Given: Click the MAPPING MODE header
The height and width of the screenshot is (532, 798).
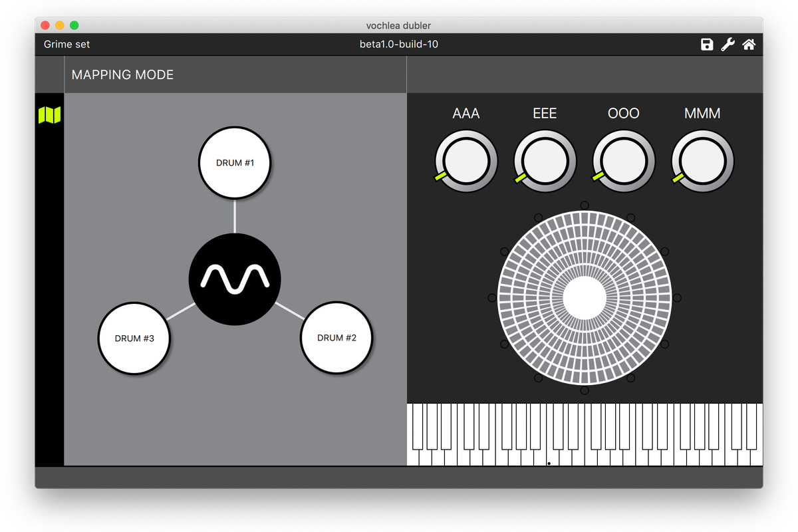Looking at the screenshot, I should click(122, 74).
